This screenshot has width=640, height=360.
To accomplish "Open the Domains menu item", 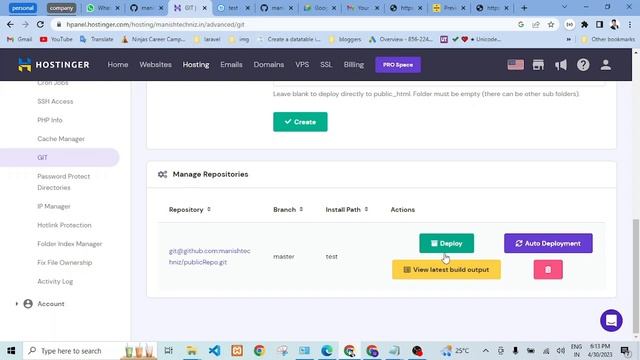I will (x=269, y=64).
